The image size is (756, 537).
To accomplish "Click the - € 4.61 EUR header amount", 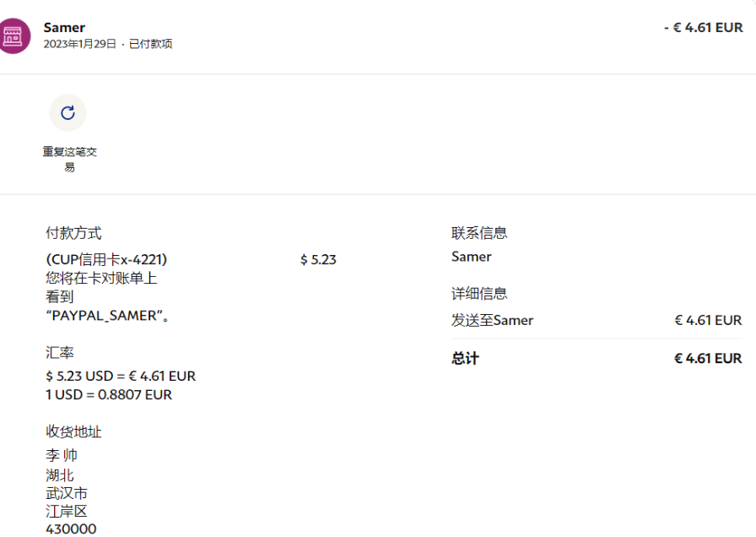I will (x=703, y=28).
